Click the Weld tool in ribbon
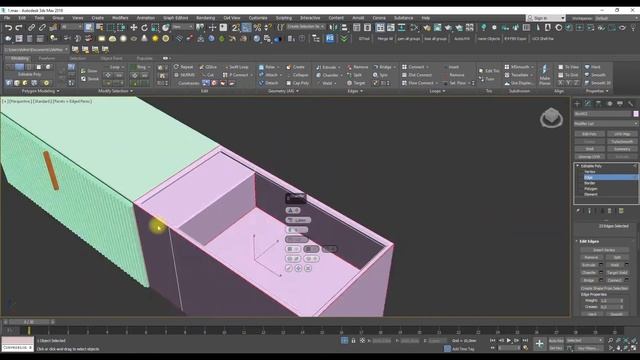640x360 pixels. (327, 83)
